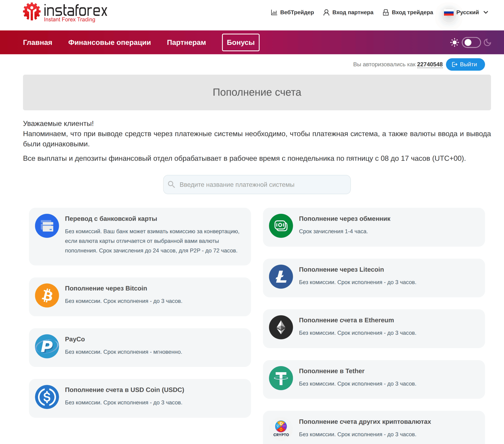This screenshot has width=504, height=444.
Task: Click the bank card transfer icon
Action: (47, 226)
